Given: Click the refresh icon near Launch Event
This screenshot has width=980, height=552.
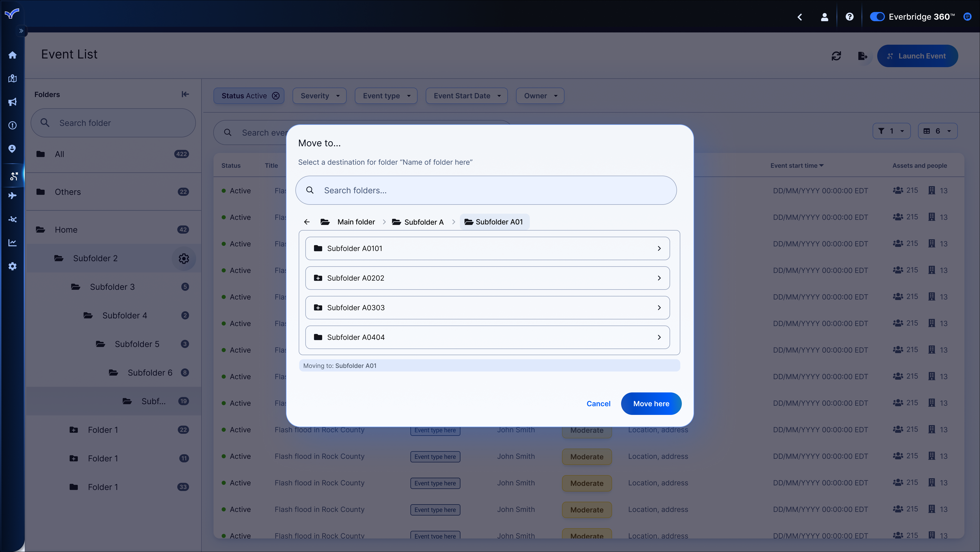Looking at the screenshot, I should [x=836, y=56].
